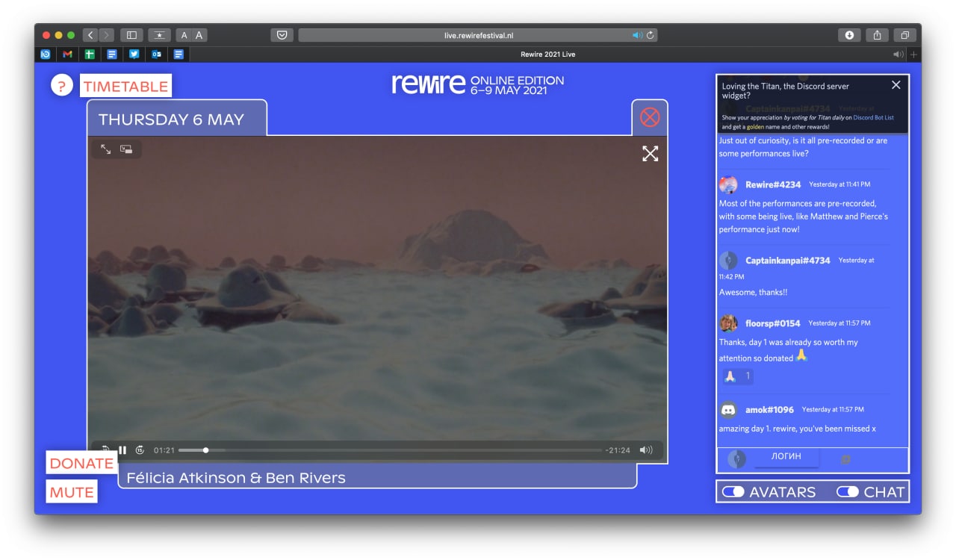Seek on the video progress bar
This screenshot has width=956, height=560.
tap(390, 450)
